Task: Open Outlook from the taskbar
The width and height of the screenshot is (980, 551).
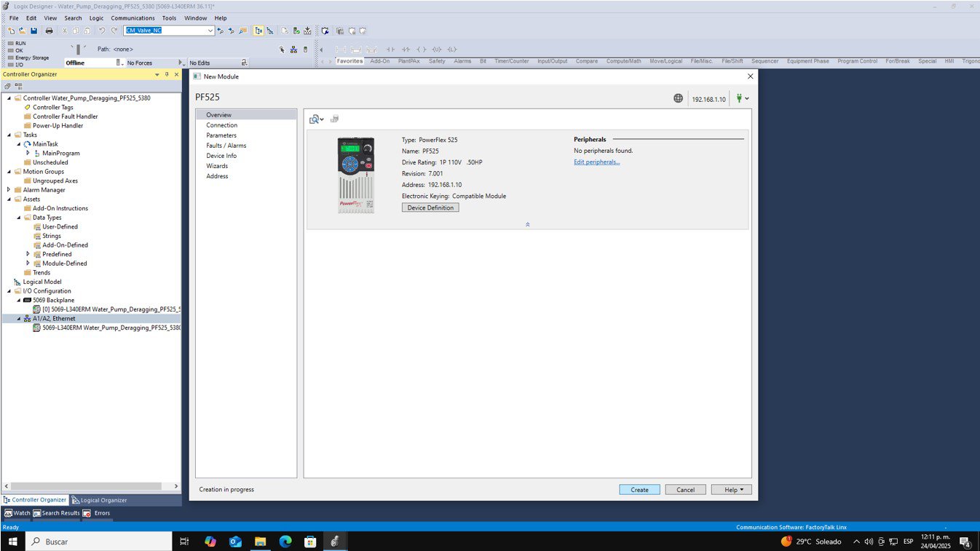Action: (235, 542)
